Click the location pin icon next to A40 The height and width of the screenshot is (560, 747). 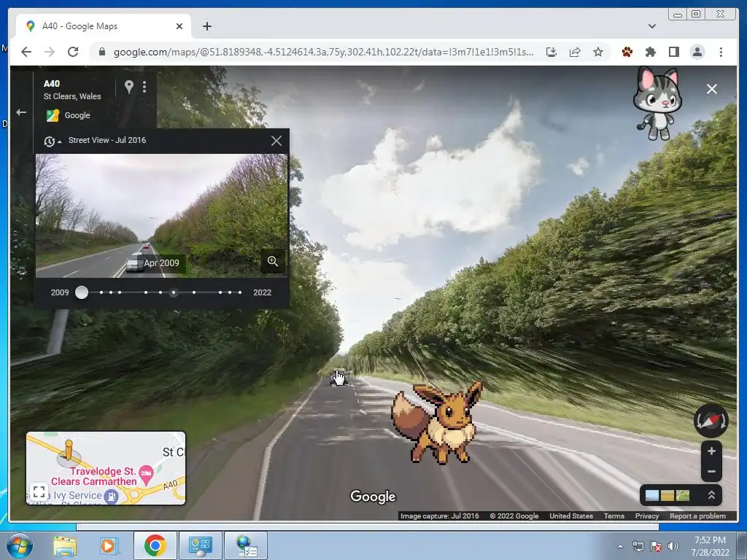128,87
